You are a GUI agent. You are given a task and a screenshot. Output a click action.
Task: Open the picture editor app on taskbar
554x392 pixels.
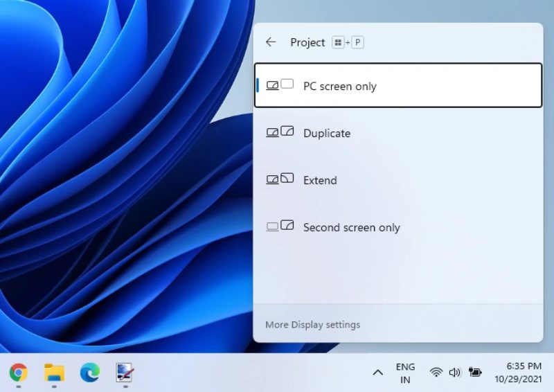[125, 373]
